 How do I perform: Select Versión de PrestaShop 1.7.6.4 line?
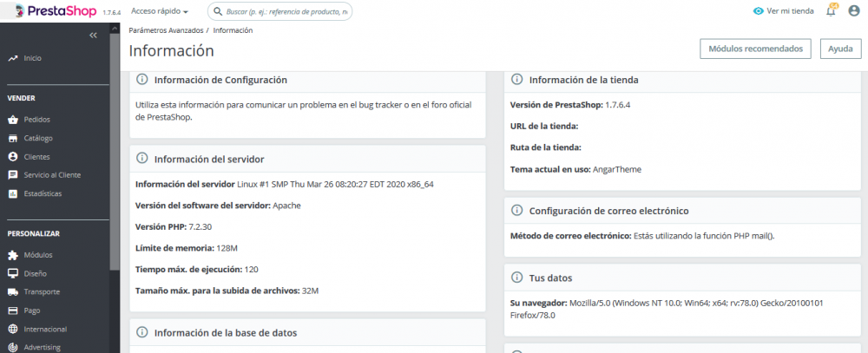569,105
